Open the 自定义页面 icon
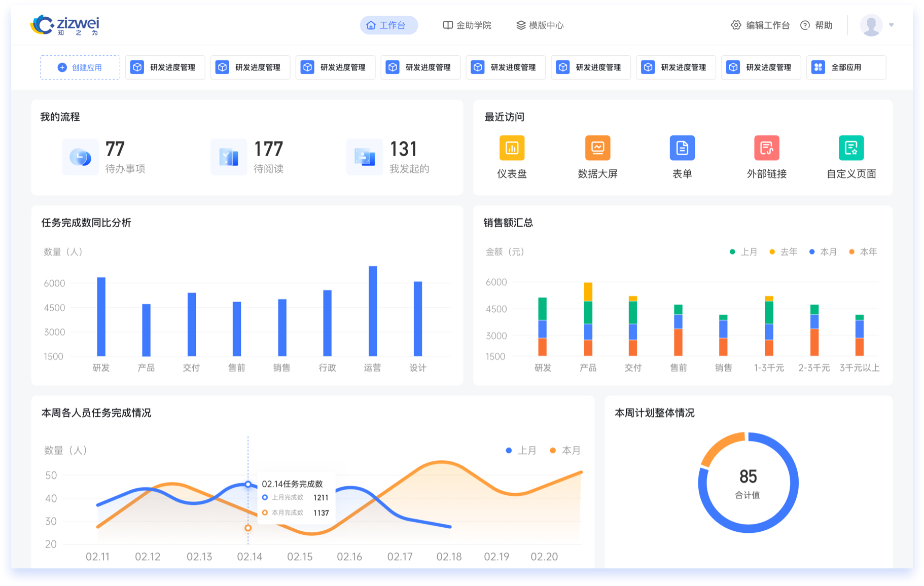924x586 pixels. [x=851, y=148]
